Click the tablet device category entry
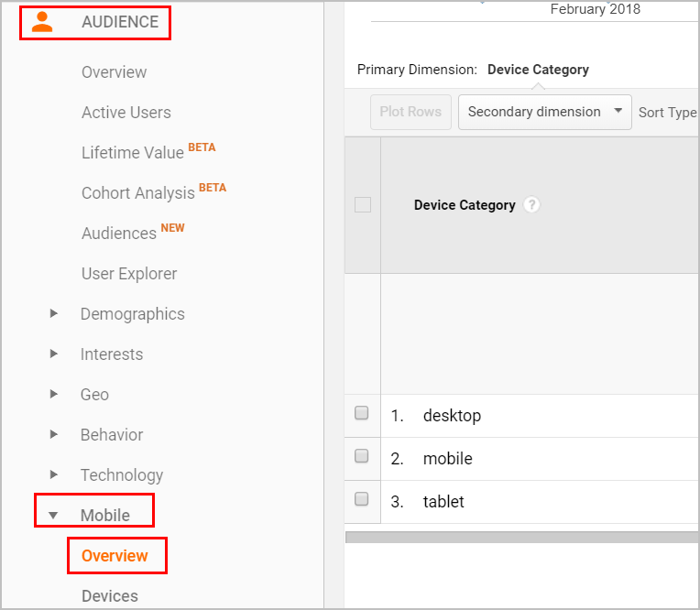 443,502
